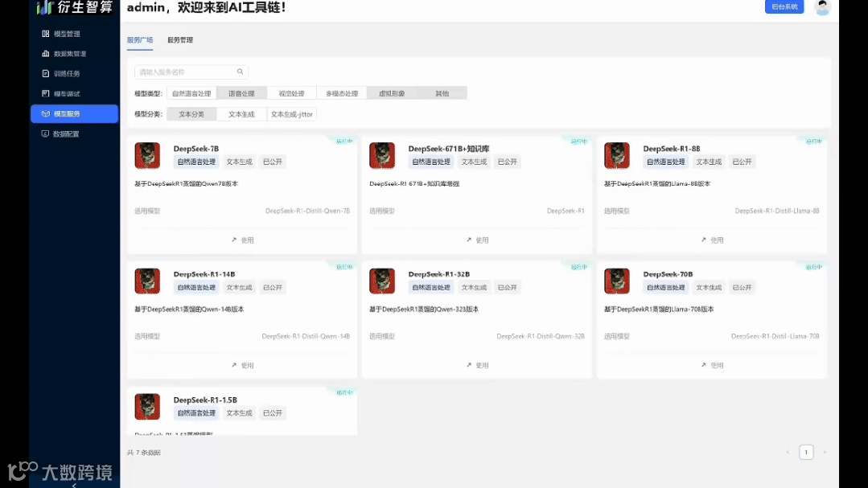Click the DeepSeek-R1-8B card title
Image resolution: width=868 pixels, height=488 pixels.
(x=672, y=149)
